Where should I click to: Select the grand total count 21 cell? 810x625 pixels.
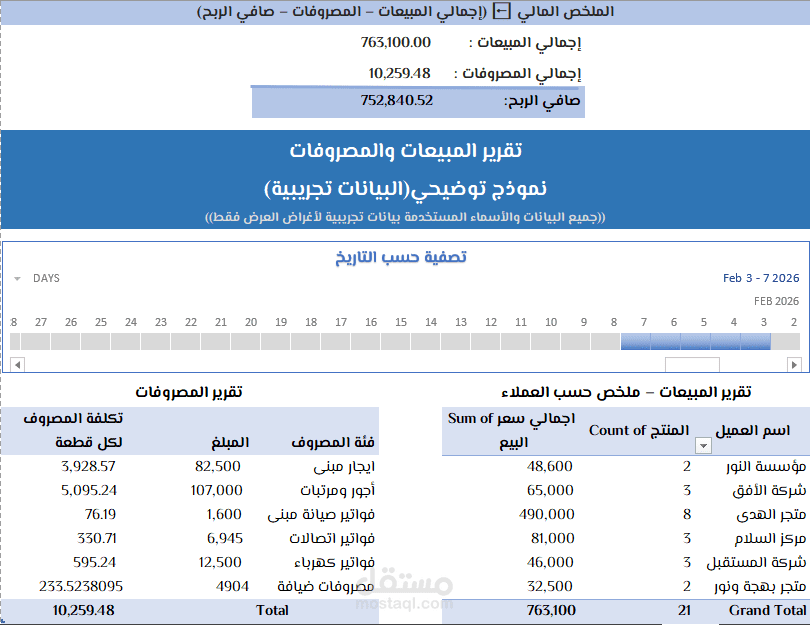pos(684,611)
